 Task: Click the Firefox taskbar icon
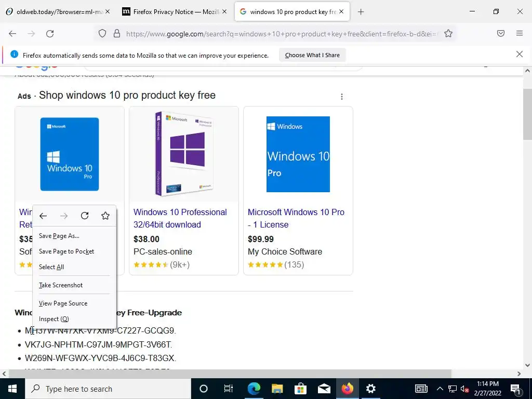348,389
